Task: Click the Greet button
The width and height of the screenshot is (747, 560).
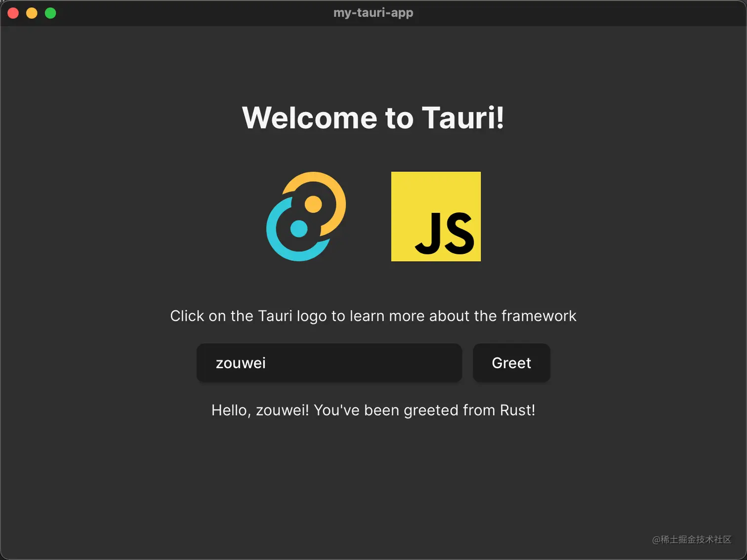Action: 511,363
